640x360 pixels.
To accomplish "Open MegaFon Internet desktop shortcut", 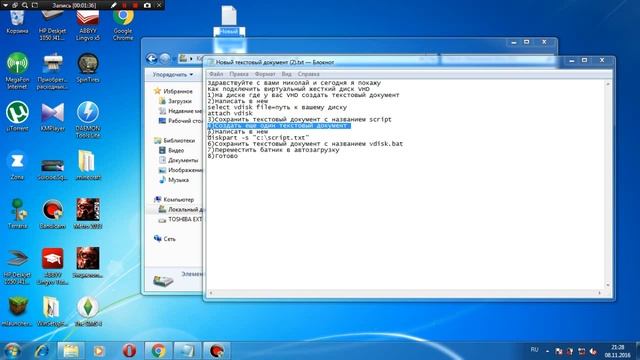I will pyautogui.click(x=17, y=71).
